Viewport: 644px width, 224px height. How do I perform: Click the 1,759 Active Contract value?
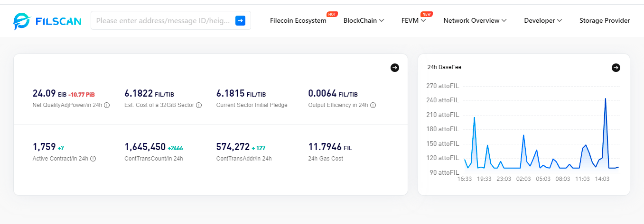(x=44, y=147)
